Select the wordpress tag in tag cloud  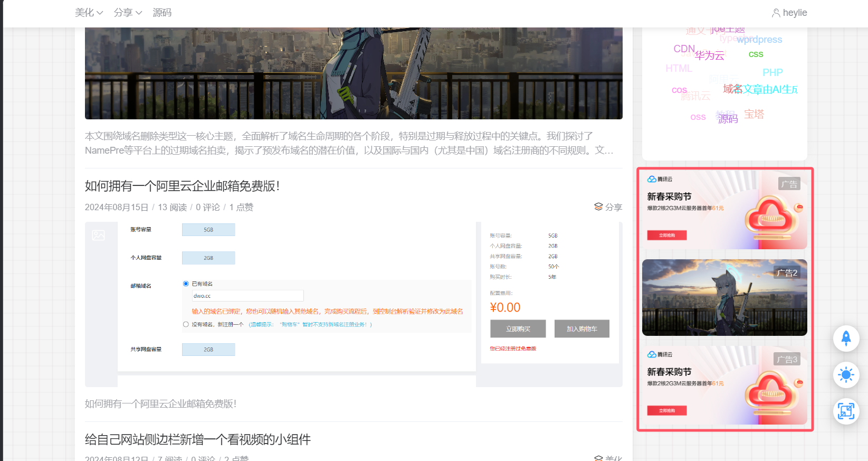coord(759,40)
